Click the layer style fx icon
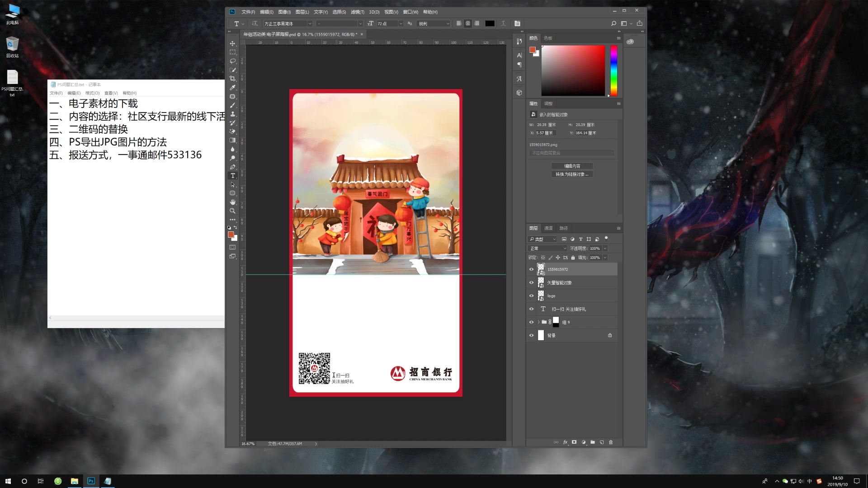This screenshot has width=868, height=488. point(565,442)
